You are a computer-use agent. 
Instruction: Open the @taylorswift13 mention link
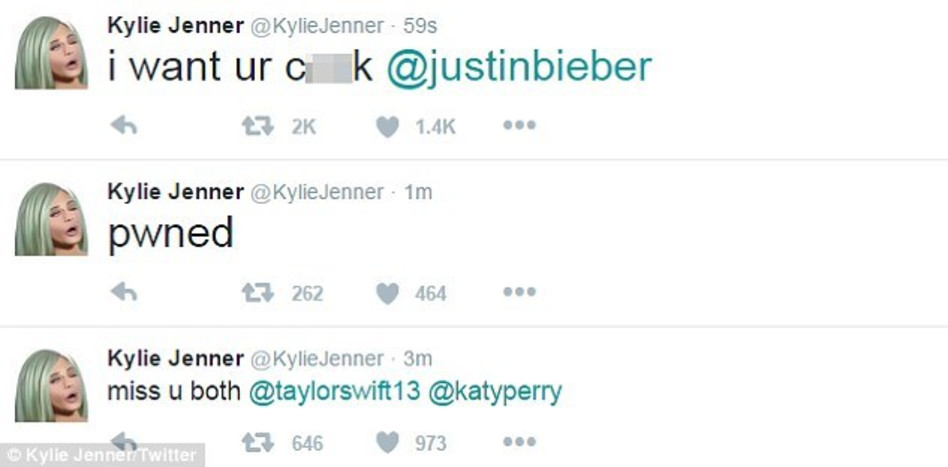click(334, 392)
